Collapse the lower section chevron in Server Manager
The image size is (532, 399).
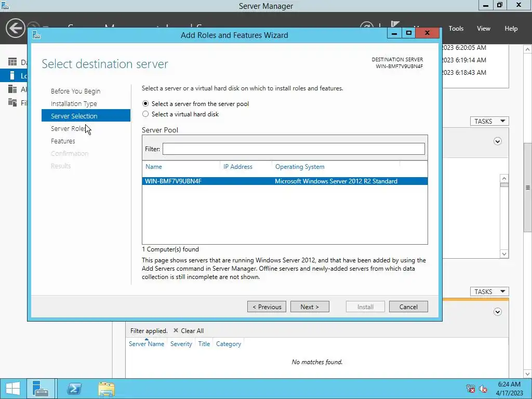[497, 312]
